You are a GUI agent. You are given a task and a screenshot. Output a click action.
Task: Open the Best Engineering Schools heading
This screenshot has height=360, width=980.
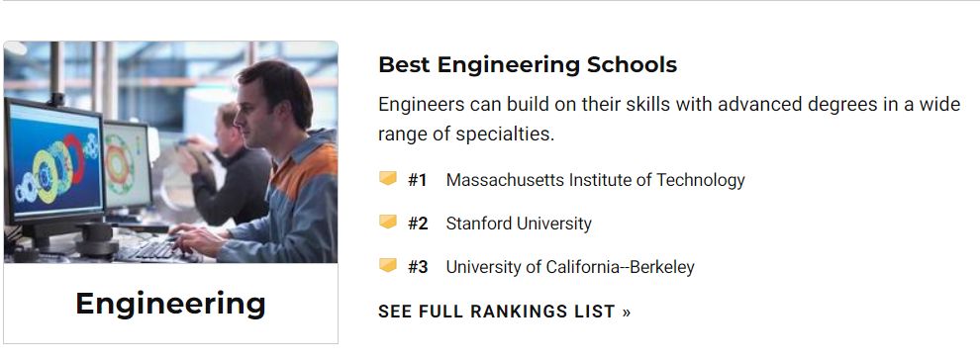[x=528, y=65]
